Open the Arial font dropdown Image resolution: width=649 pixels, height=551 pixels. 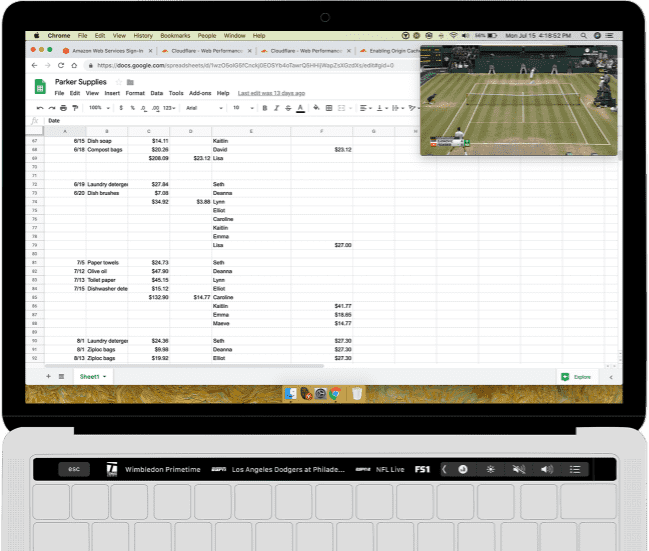click(x=204, y=108)
